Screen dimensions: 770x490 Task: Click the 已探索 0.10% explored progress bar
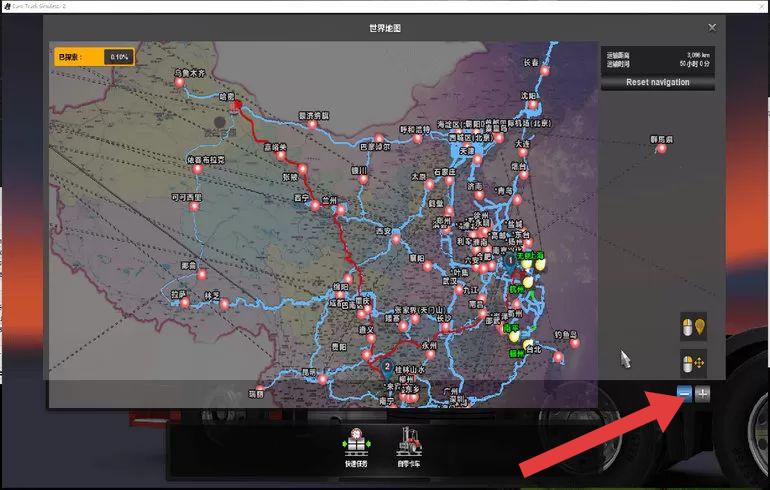tap(94, 57)
